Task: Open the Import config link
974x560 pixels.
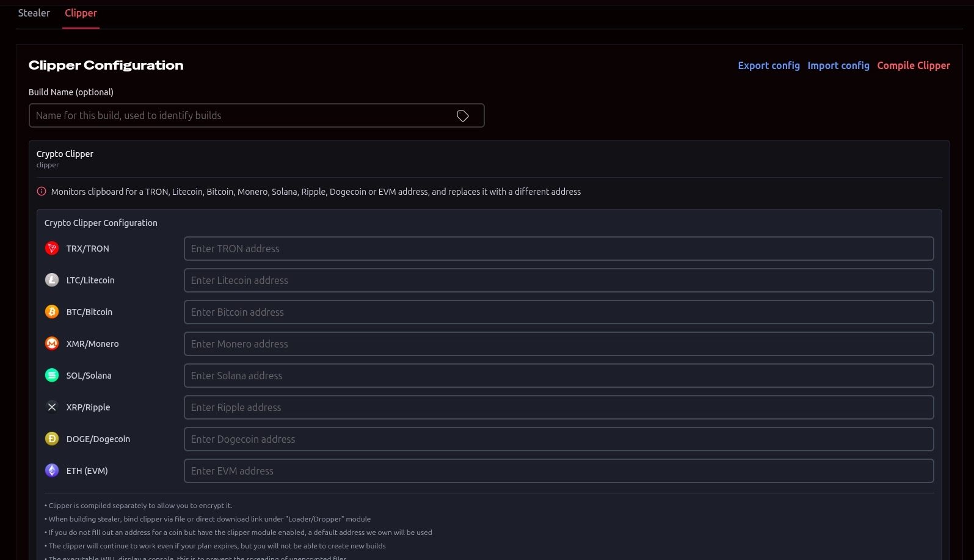Action: pyautogui.click(x=838, y=65)
